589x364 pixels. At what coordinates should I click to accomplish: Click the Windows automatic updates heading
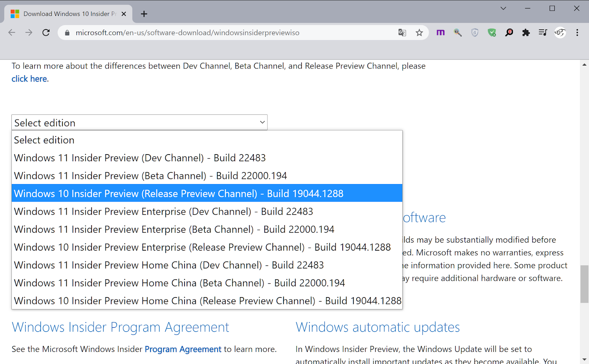click(x=378, y=327)
